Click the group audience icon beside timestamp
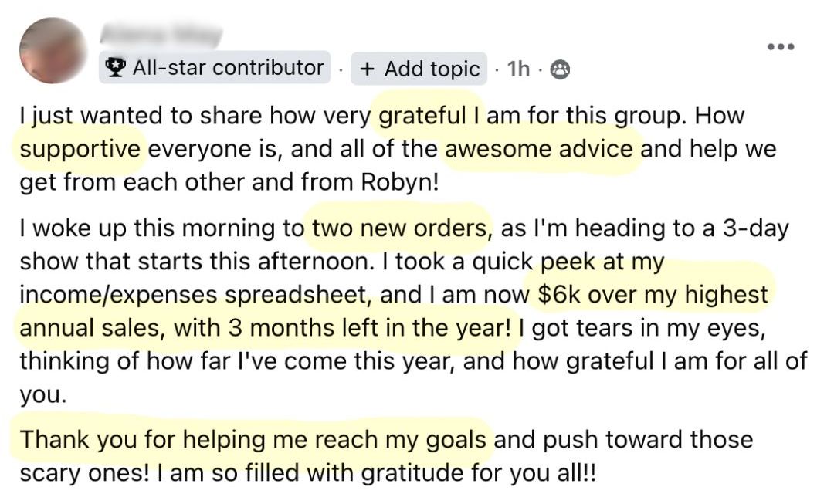The width and height of the screenshot is (834, 504). 561,70
